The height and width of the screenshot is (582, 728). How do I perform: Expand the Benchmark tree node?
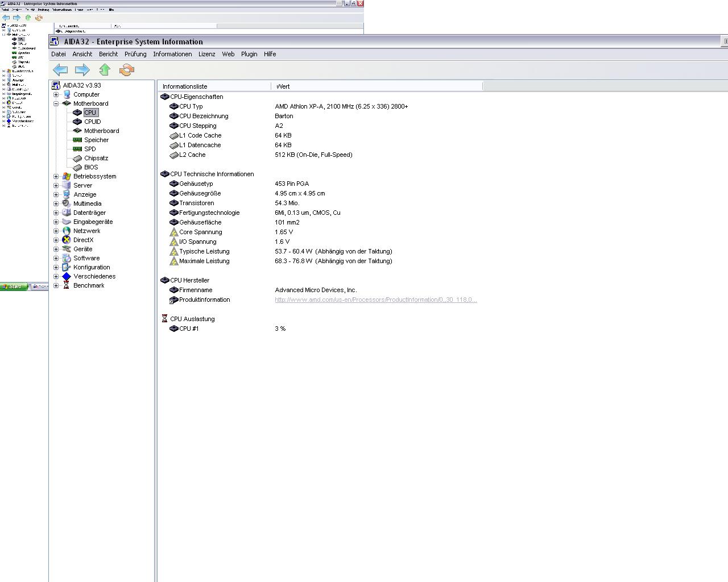point(56,285)
